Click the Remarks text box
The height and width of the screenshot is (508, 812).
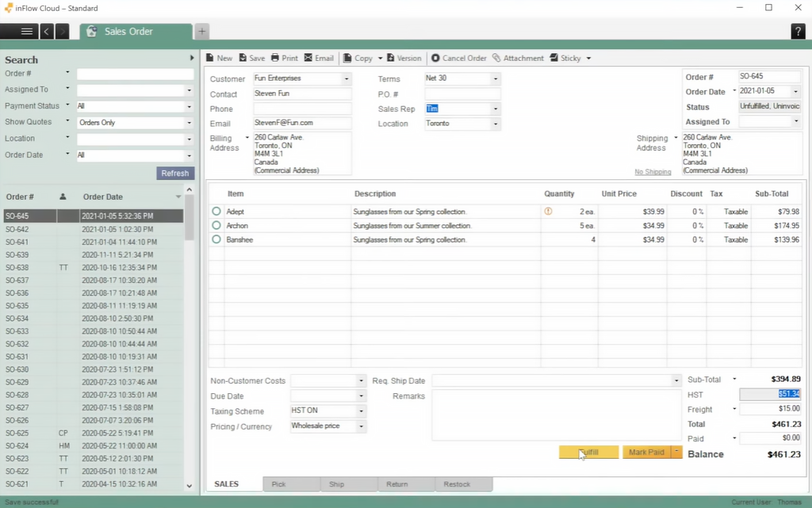click(556, 415)
